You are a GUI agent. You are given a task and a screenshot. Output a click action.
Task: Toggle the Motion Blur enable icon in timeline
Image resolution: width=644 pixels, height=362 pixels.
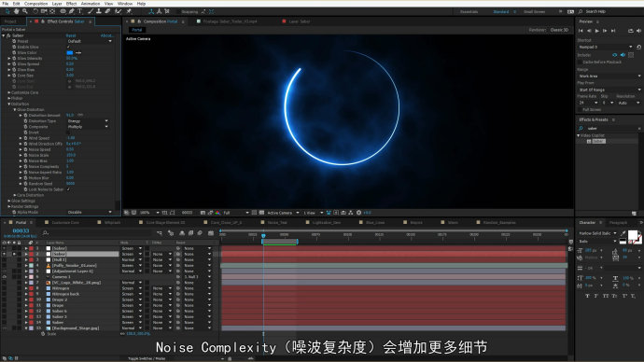(200, 232)
